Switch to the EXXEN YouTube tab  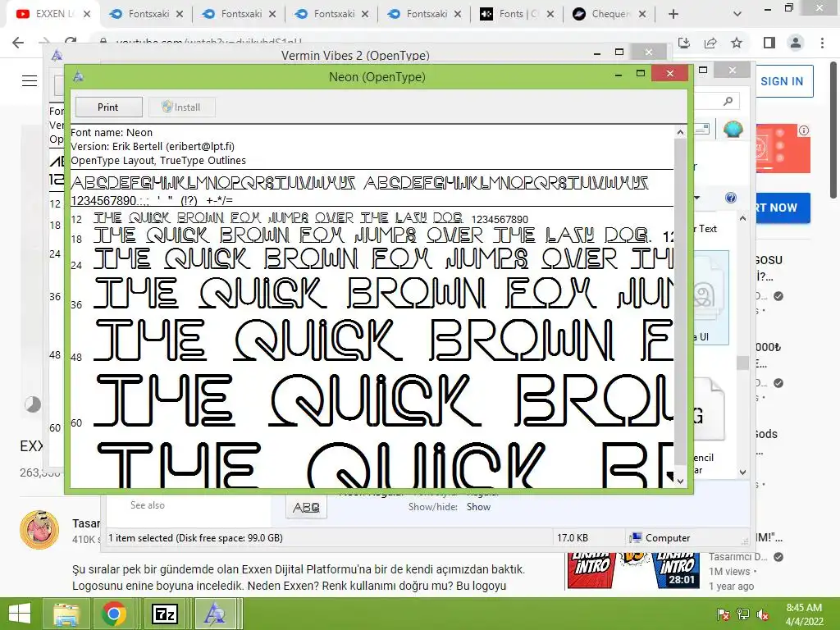(52, 14)
